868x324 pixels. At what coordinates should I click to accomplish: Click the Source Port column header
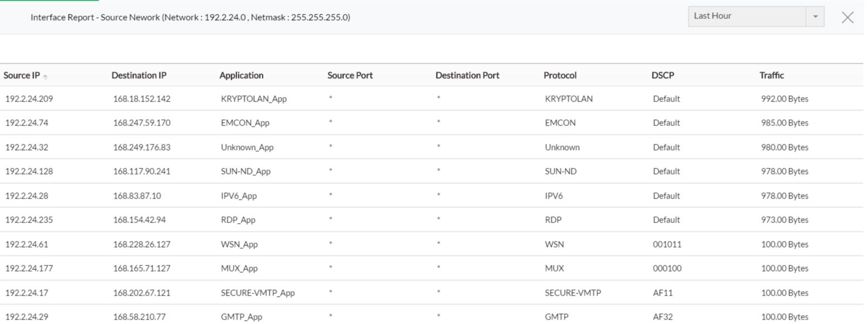point(350,75)
